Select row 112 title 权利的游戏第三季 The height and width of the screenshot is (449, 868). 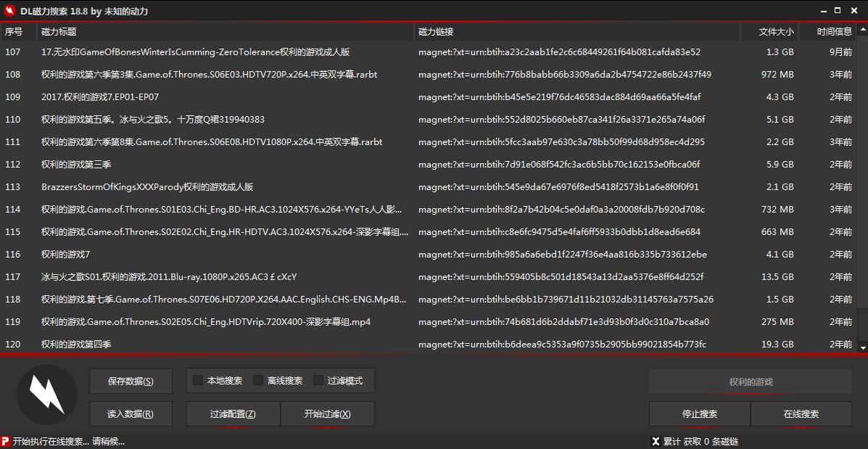76,165
